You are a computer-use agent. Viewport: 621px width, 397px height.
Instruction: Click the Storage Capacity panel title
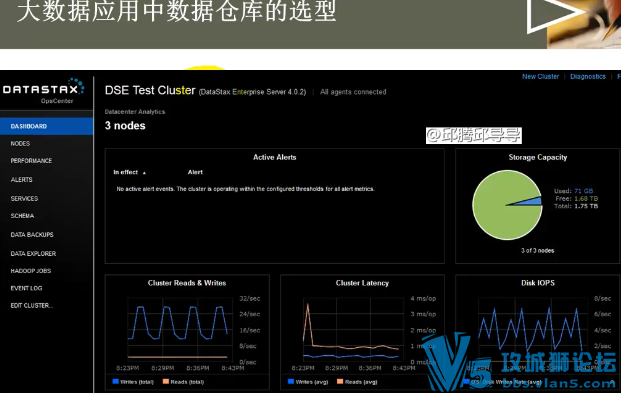tap(538, 157)
